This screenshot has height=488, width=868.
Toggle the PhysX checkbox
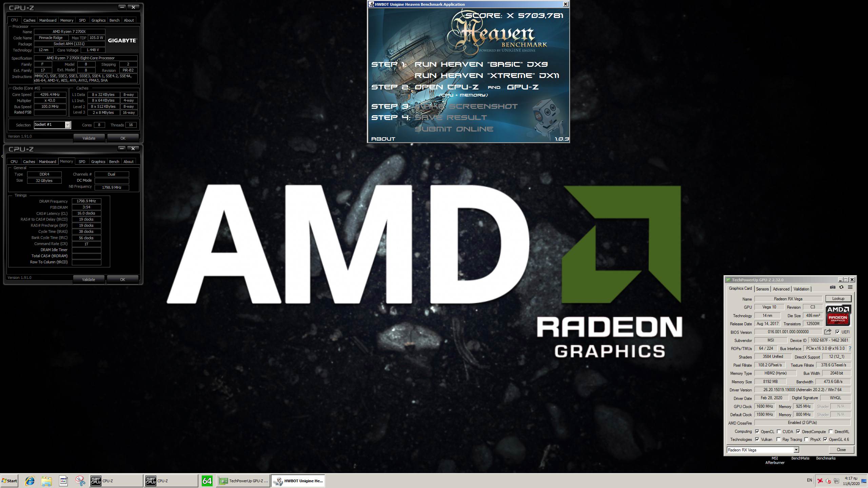pos(806,439)
